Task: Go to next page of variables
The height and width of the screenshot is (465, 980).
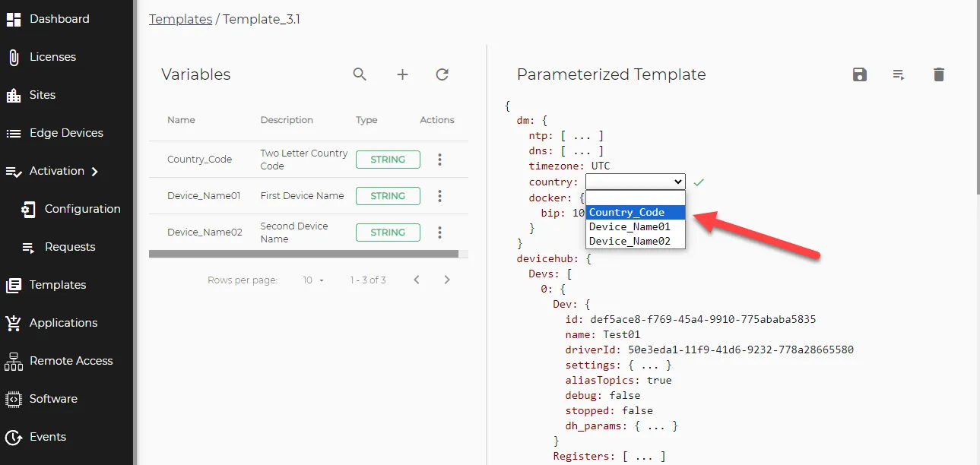Action: coord(447,280)
